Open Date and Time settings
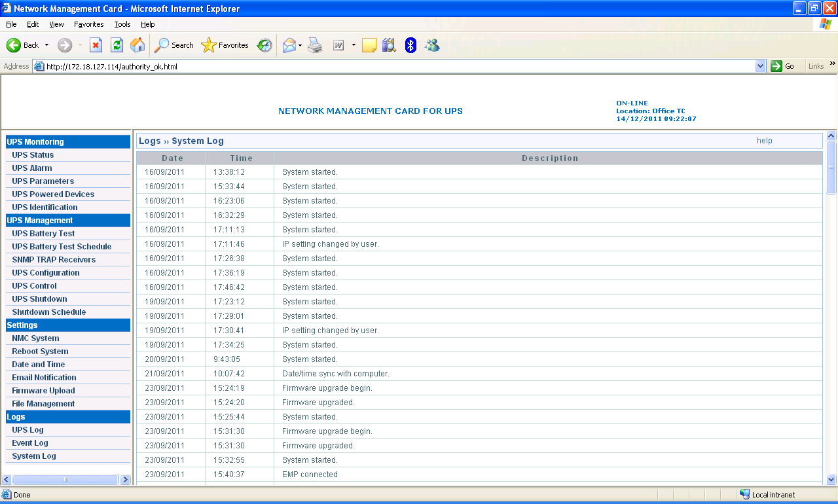The image size is (838, 504). point(39,365)
